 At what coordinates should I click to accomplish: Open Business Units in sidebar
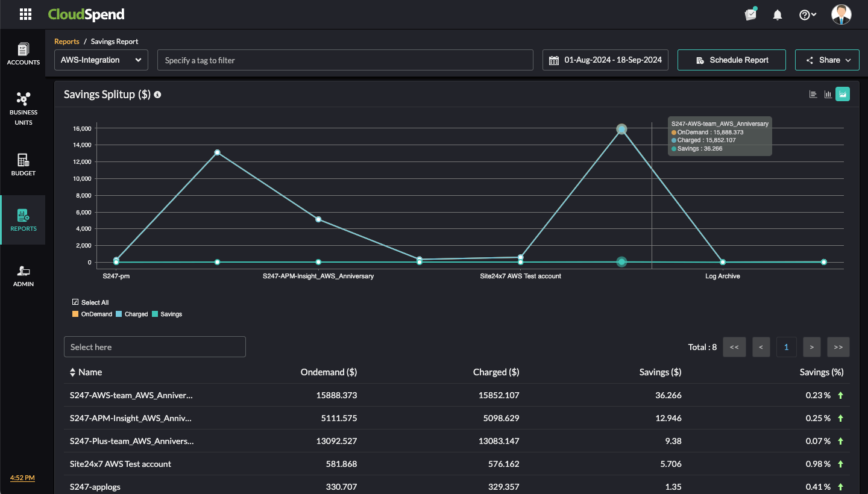coord(23,108)
